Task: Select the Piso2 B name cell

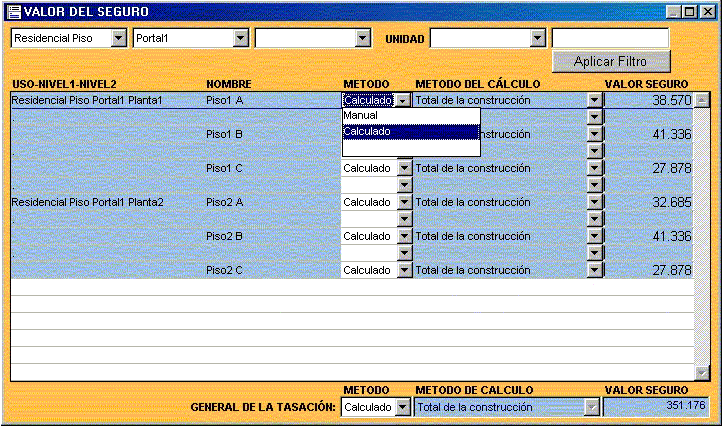Action: 224,236
